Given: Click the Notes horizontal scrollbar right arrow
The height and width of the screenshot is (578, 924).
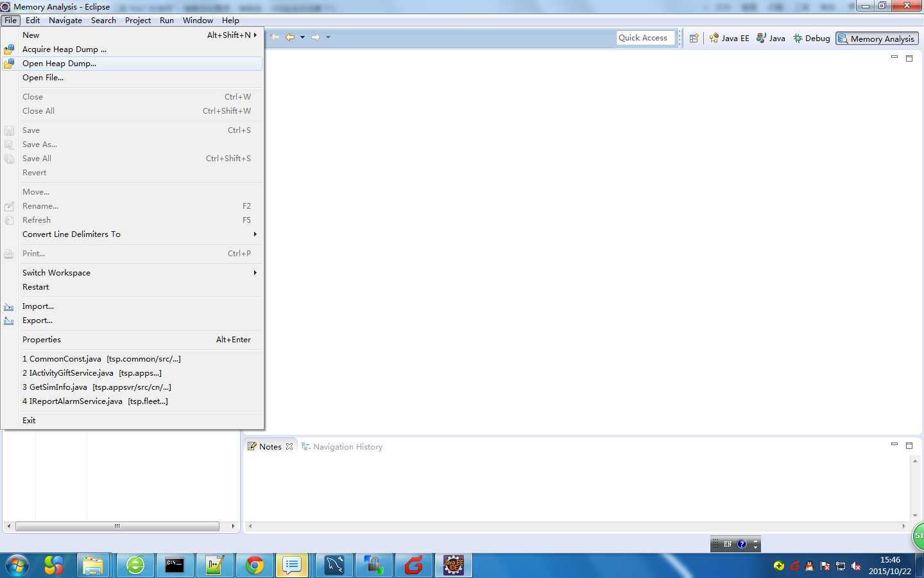Looking at the screenshot, I should [903, 526].
